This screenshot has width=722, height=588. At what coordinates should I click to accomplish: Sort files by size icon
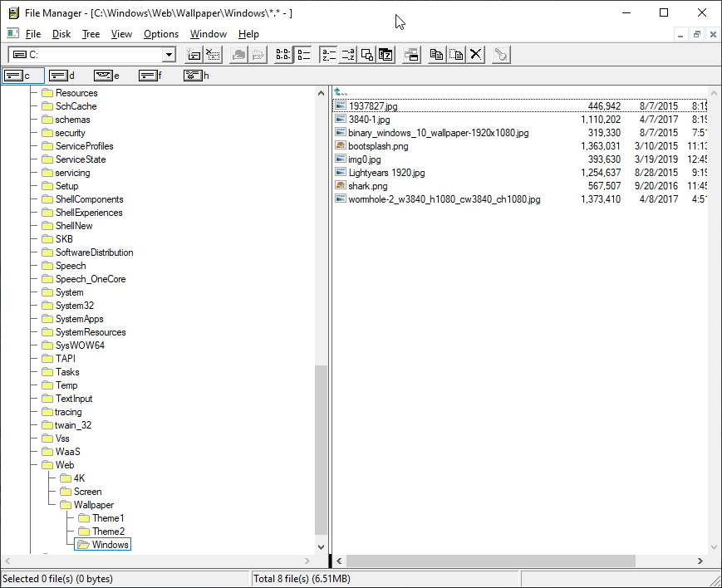[367, 55]
